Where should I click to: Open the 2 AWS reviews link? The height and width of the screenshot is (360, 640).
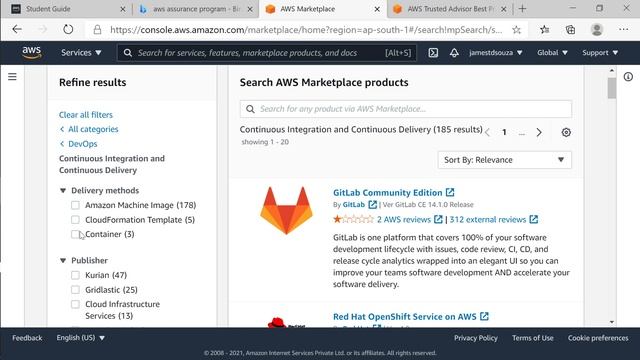tap(404, 220)
